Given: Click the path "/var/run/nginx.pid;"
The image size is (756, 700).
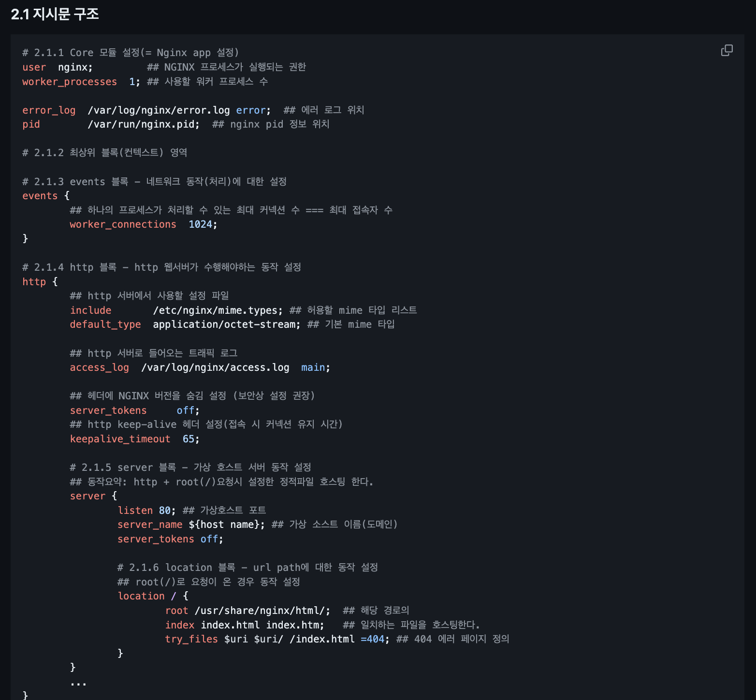Looking at the screenshot, I should (x=144, y=124).
